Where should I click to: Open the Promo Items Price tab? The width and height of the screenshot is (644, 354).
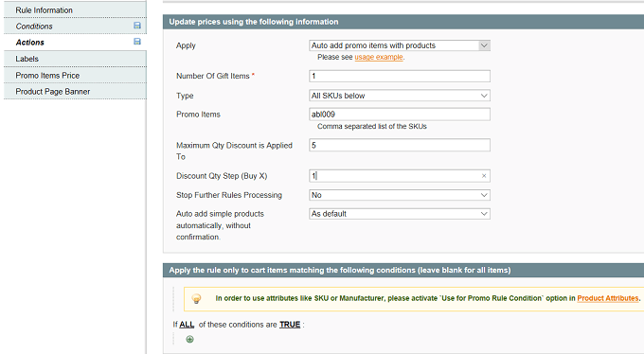(x=75, y=75)
